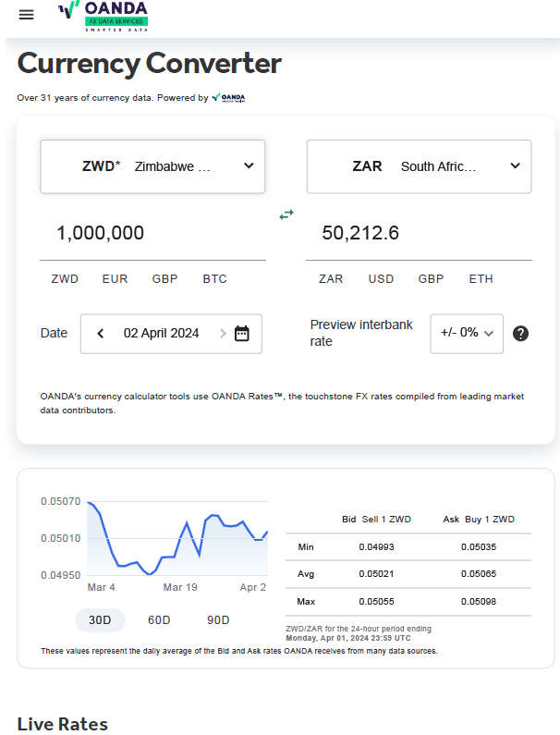Select ZWD quick currency under source amount
The width and height of the screenshot is (560, 735).
[x=65, y=279]
